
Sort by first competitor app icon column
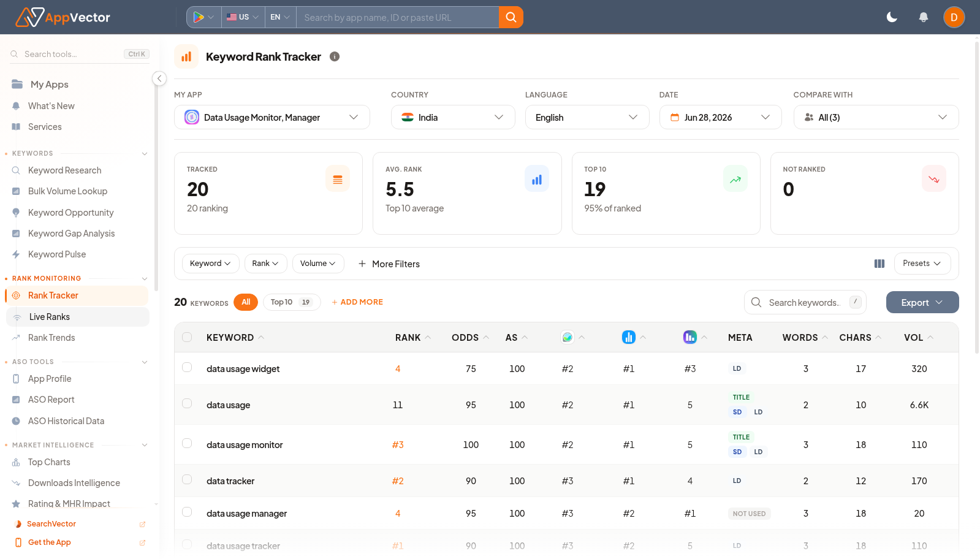(572, 337)
